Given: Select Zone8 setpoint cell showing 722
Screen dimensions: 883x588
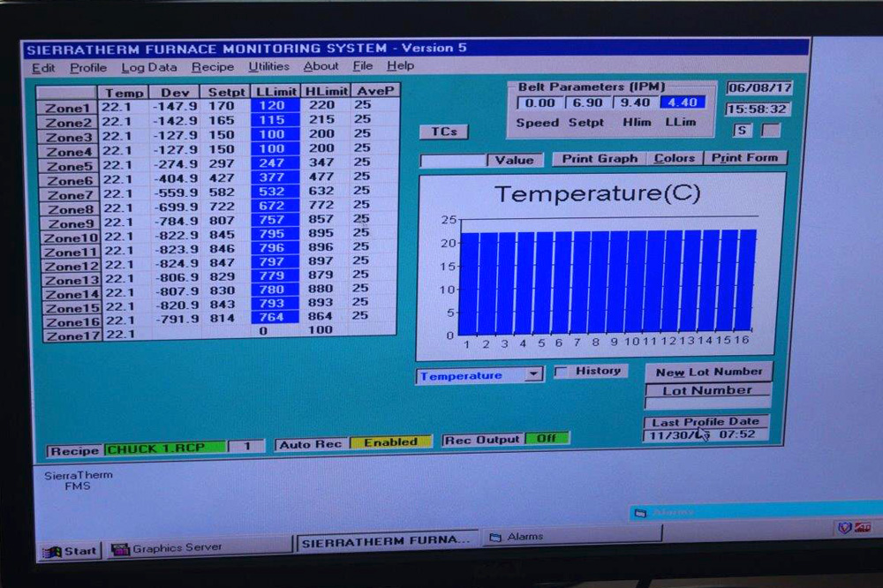Looking at the screenshot, I should coord(224,207).
